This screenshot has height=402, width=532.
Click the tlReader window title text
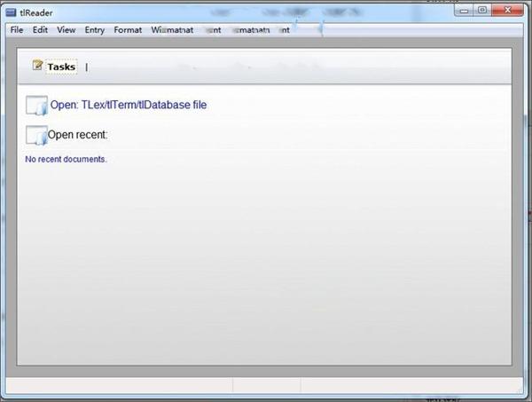click(36, 13)
